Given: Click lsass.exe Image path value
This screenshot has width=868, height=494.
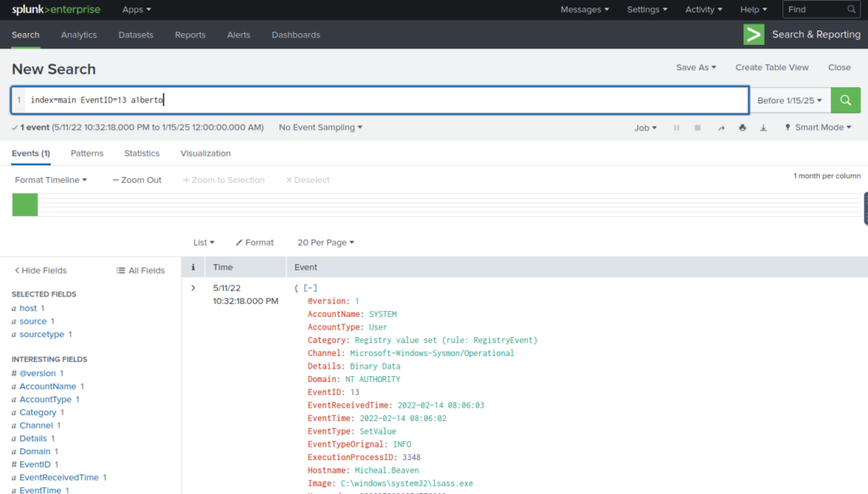Looking at the screenshot, I should (x=407, y=484).
